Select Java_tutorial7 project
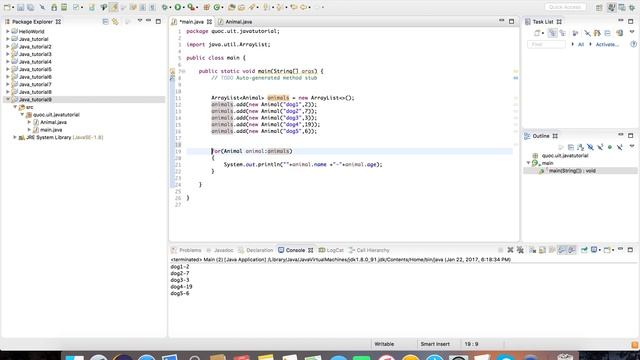640x360 pixels. click(x=35, y=84)
